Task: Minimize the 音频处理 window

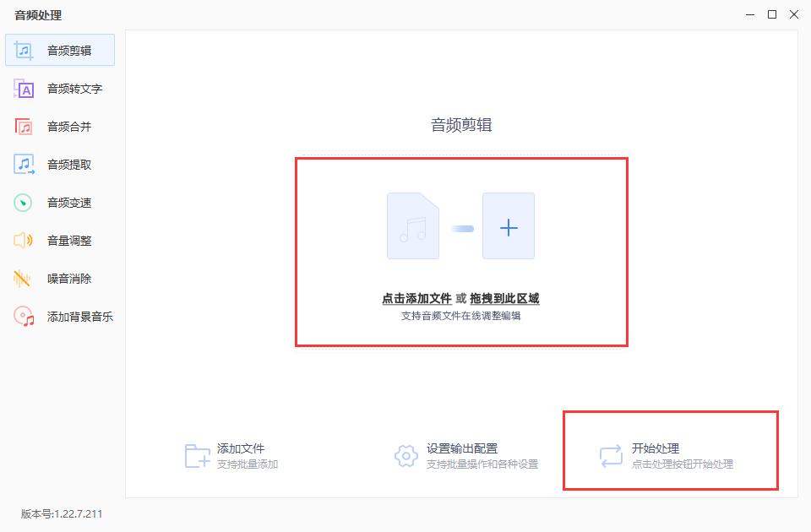Action: pos(748,14)
